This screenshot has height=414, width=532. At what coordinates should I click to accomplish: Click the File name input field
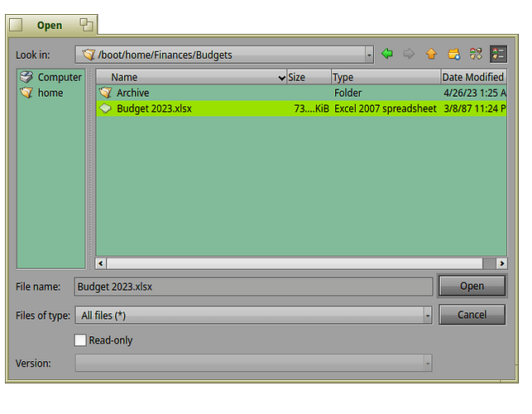pyautogui.click(x=253, y=286)
